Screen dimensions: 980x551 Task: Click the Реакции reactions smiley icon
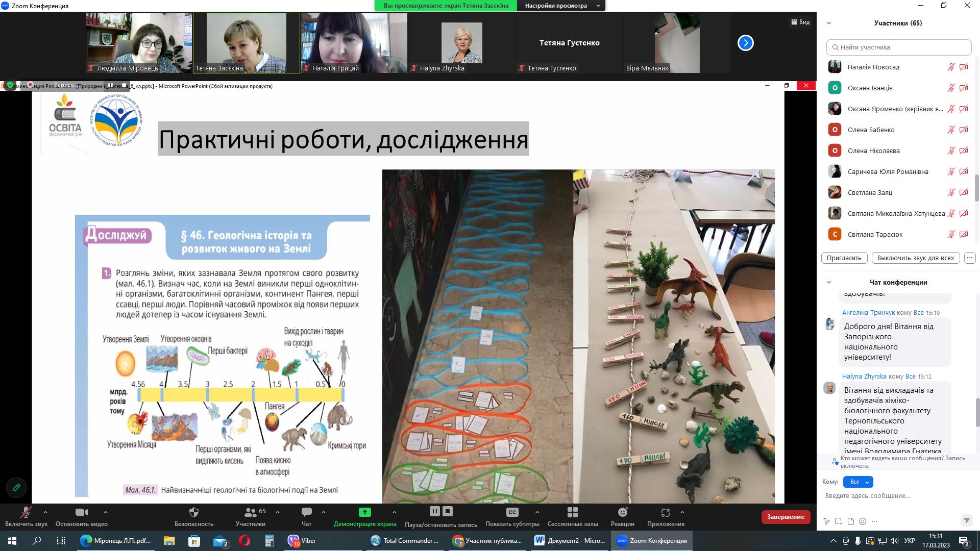(x=622, y=512)
